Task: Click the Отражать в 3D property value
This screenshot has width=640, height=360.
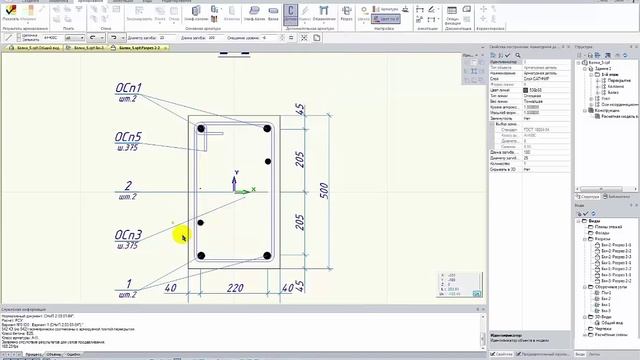Action: click(x=546, y=169)
